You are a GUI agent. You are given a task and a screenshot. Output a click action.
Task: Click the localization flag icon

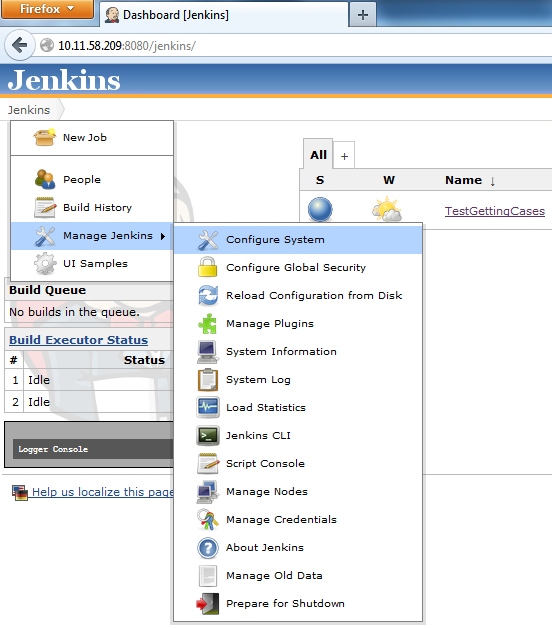(x=20, y=493)
